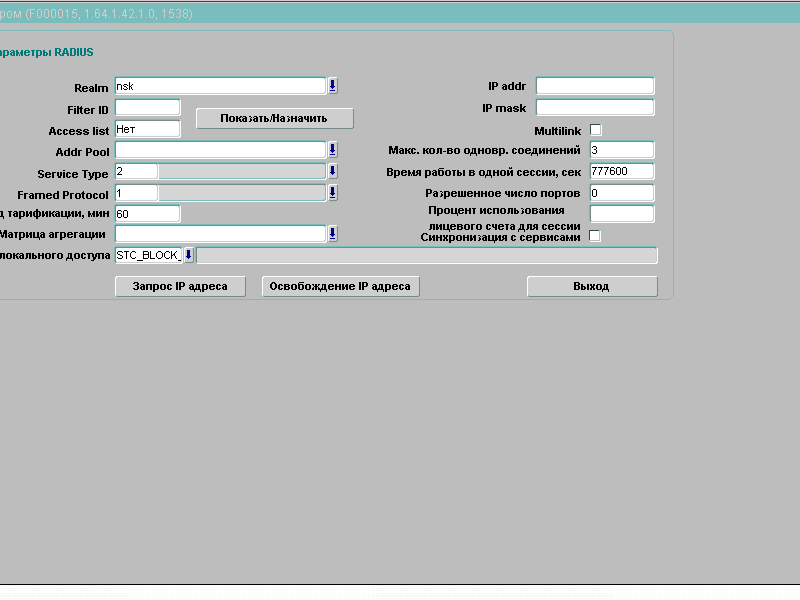Image resolution: width=800 pixels, height=600 pixels.
Task: Open the Addr Pool list arrow
Action: (333, 150)
